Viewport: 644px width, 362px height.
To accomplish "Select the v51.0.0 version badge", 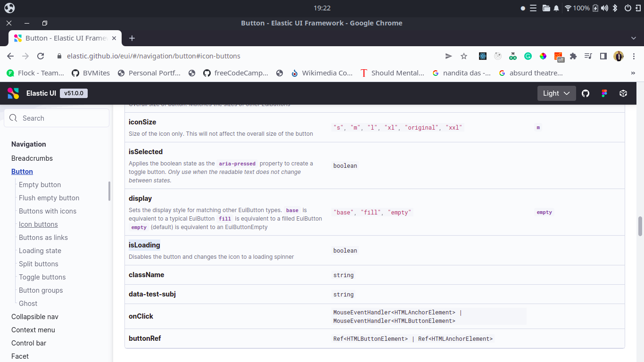I will pos(74,93).
